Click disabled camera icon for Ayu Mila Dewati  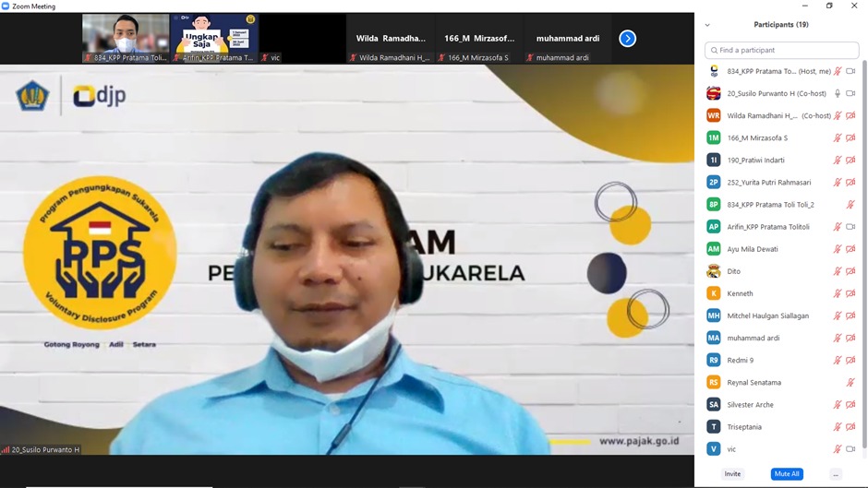850,249
